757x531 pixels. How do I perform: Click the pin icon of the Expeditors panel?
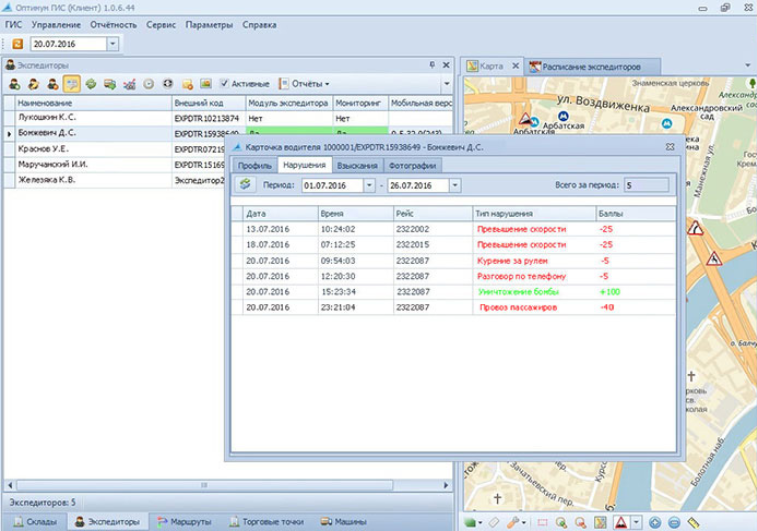[x=432, y=65]
